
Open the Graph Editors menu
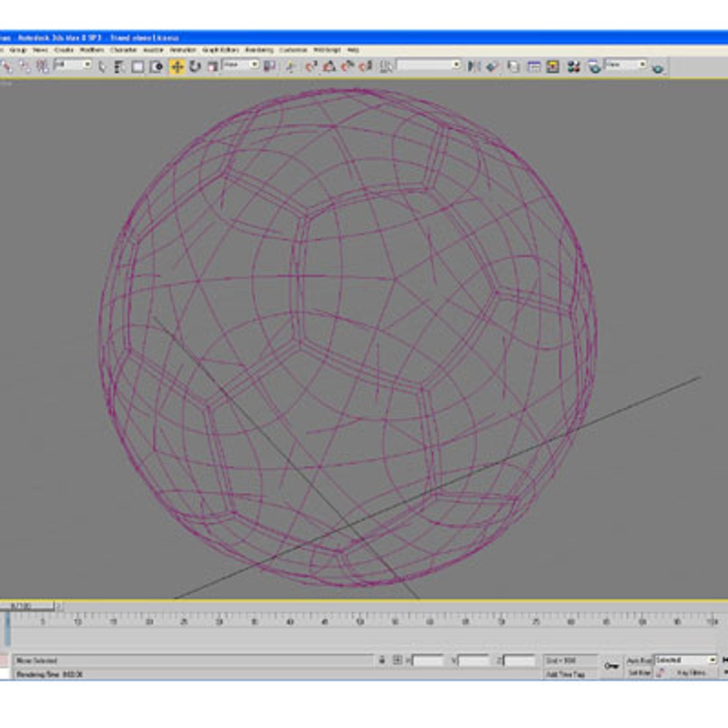pyautogui.click(x=221, y=50)
